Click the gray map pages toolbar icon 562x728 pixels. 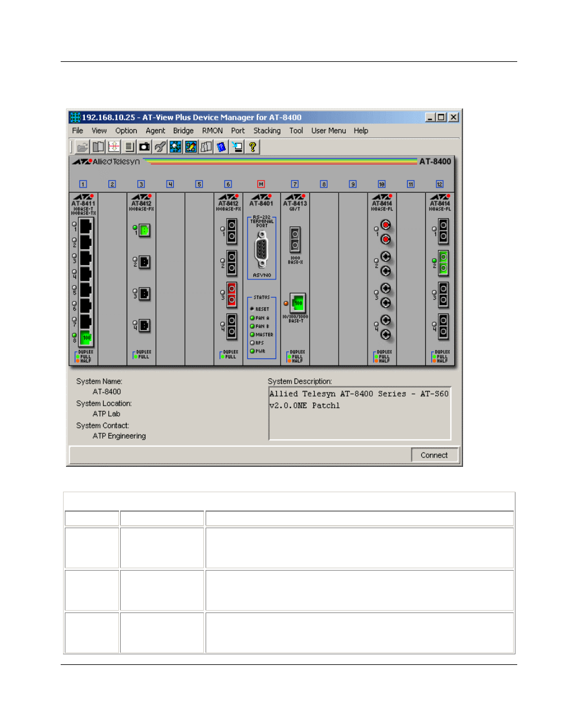point(206,147)
